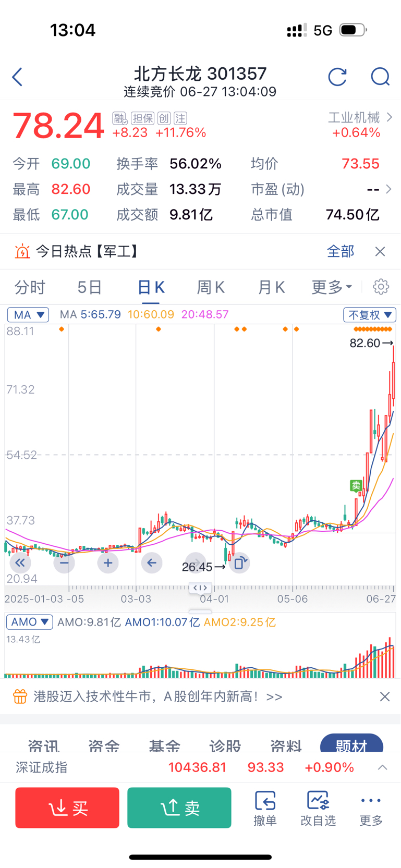Dismiss the 港股 news banner
Image resolution: width=401 pixels, height=868 pixels.
click(385, 696)
